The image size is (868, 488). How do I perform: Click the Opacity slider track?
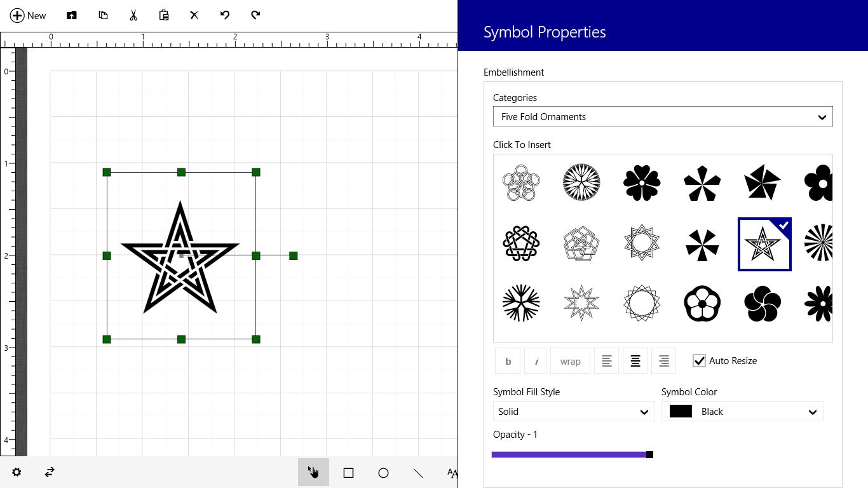(571, 454)
